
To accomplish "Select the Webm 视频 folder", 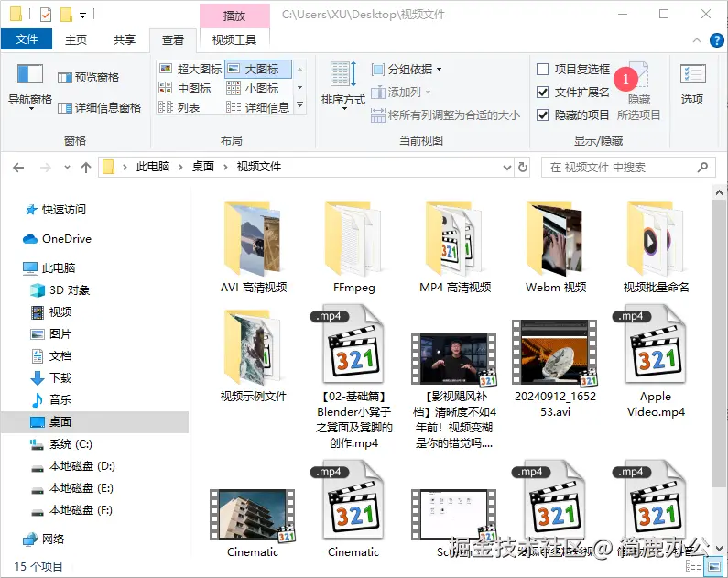I will [556, 247].
